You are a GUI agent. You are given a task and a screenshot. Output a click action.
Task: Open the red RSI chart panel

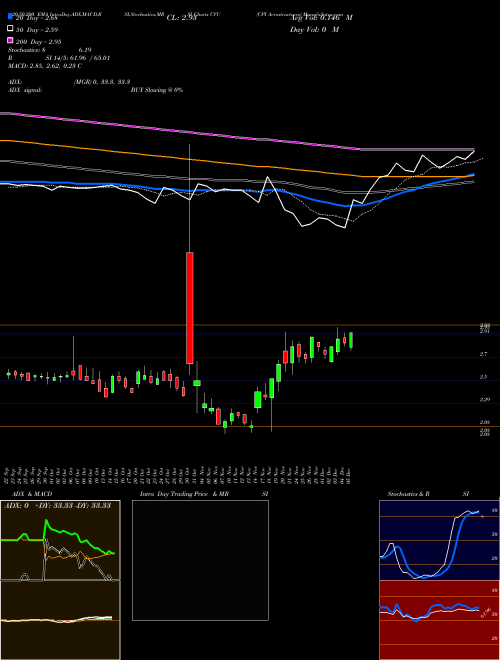pyautogui.click(x=439, y=620)
